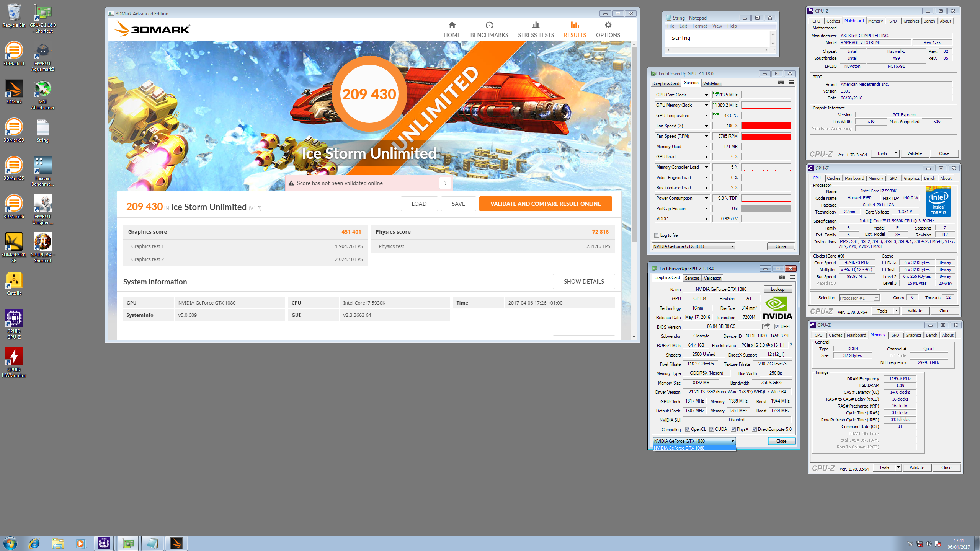
Task: Expand GPU Temperature sensor dropdown
Action: [x=706, y=116]
